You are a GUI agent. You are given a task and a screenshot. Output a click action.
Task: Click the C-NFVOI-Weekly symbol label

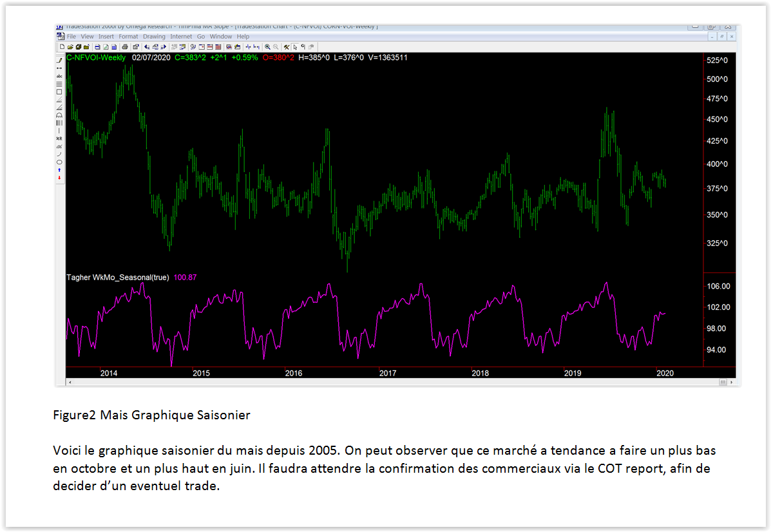[97, 57]
